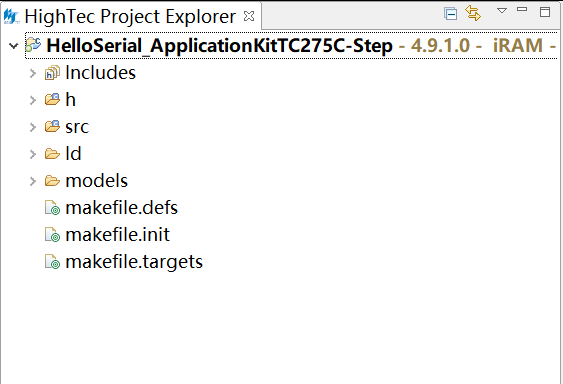Image resolution: width=563 pixels, height=384 pixels.
Task: Open the View Menu triangle dropdown
Action: pos(502,10)
